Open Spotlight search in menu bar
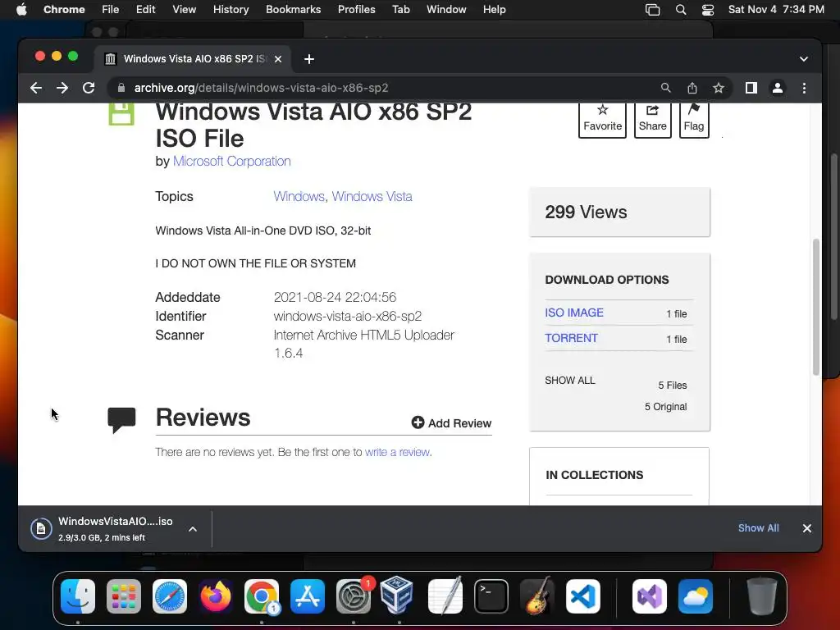 pos(681,10)
